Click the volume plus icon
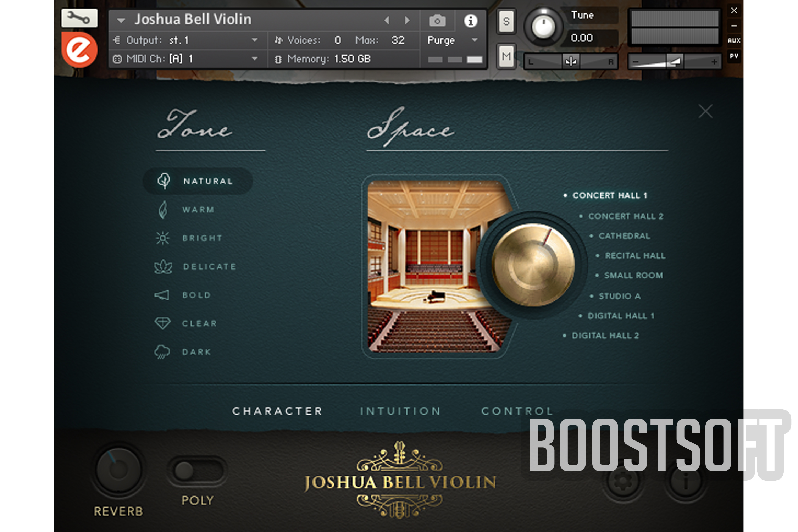798x532 pixels. [715, 62]
